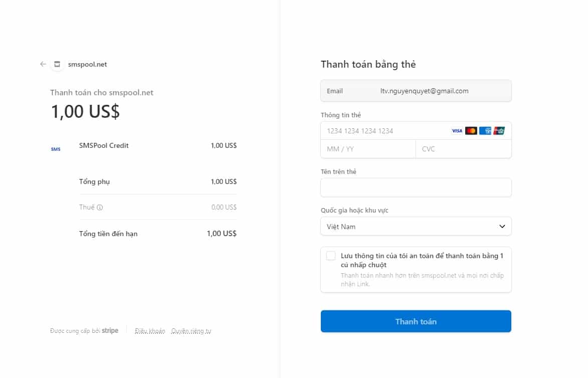Click the SMS product icon beside SMSPool Credit

(x=56, y=149)
